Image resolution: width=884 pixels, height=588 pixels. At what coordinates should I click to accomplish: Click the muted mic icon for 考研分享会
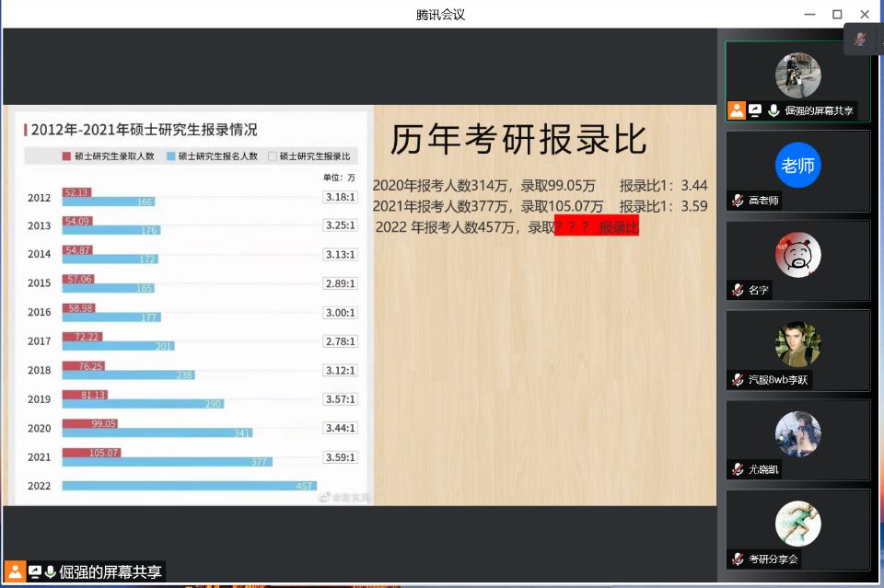coord(738,559)
